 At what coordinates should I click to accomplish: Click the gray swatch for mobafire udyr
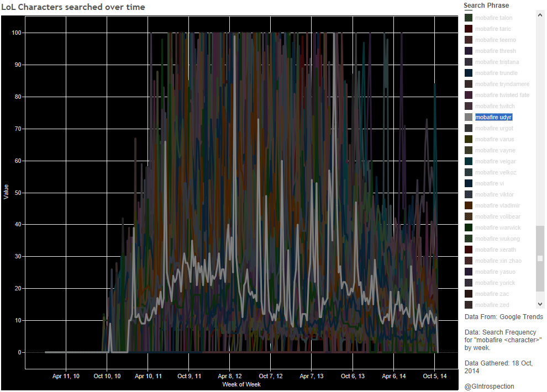469,118
